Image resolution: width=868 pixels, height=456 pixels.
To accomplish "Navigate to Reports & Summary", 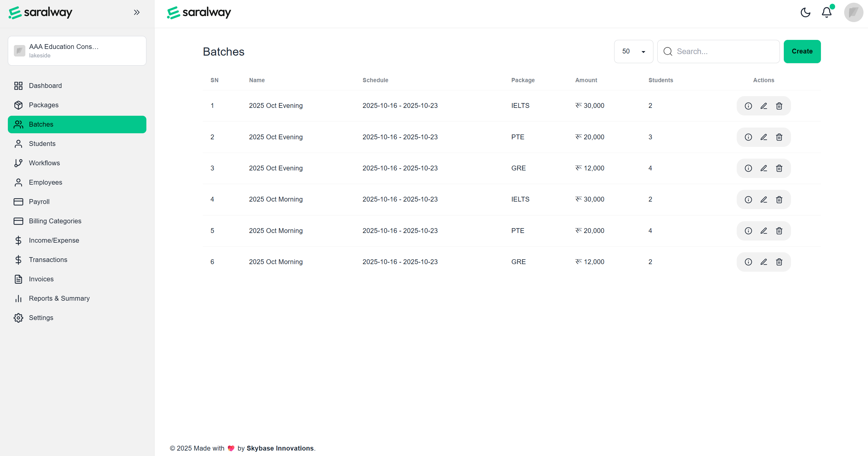I will click(x=59, y=299).
